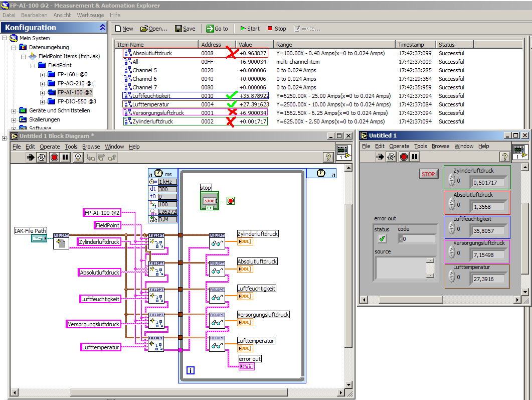Image resolution: width=532 pixels, height=400 pixels.
Task: Click the Save icon in MAX toolbar
Action: pos(185,29)
